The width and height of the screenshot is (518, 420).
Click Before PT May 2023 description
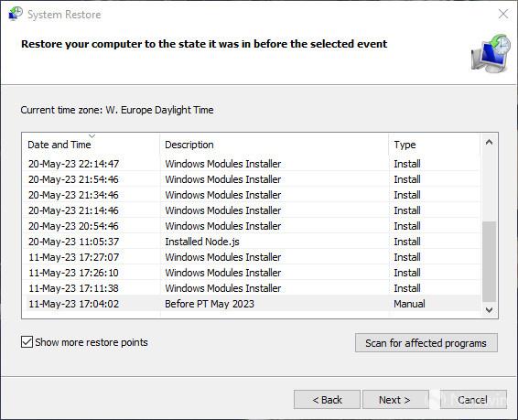click(210, 304)
